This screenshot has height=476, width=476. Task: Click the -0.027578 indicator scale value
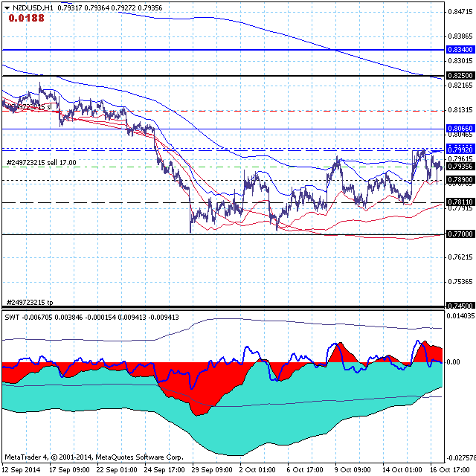tap(460, 458)
